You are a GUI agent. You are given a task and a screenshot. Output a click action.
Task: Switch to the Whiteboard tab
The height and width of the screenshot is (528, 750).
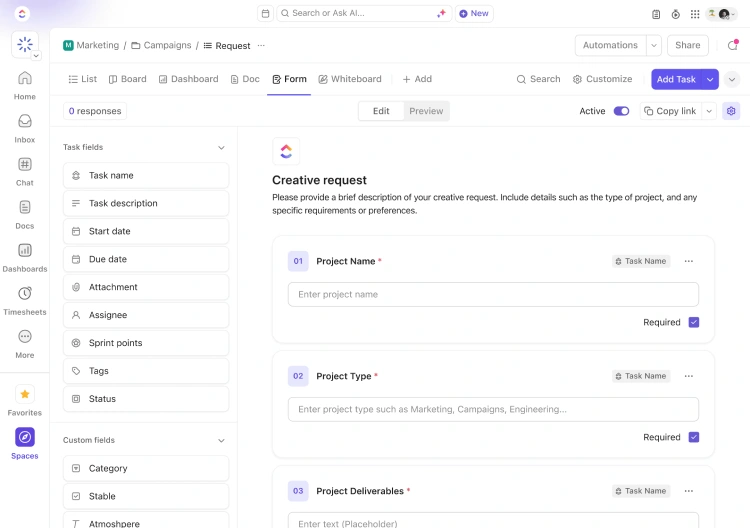coord(350,79)
